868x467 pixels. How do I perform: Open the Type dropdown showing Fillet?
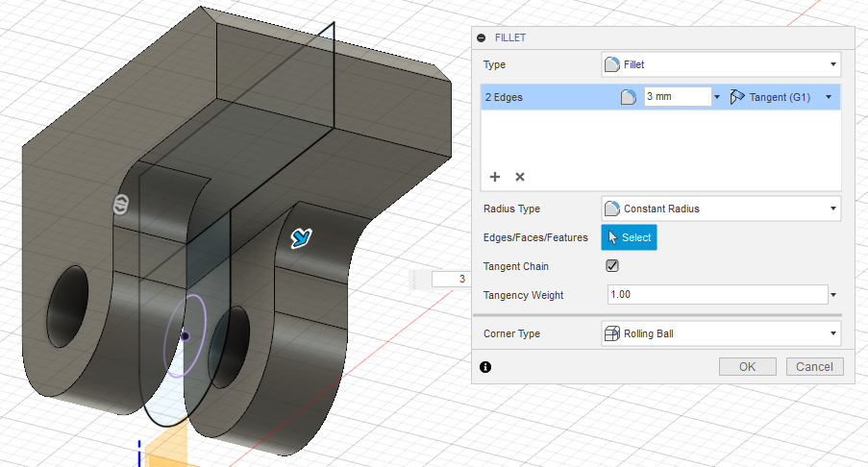pos(721,64)
